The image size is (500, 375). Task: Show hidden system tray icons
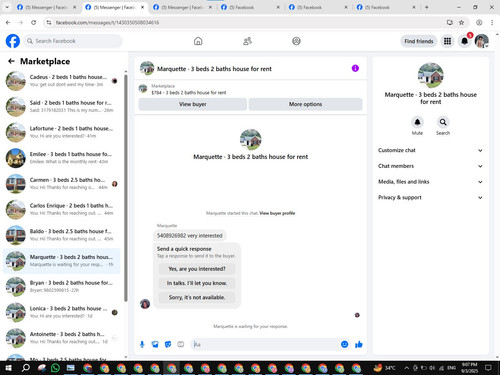click(407, 368)
